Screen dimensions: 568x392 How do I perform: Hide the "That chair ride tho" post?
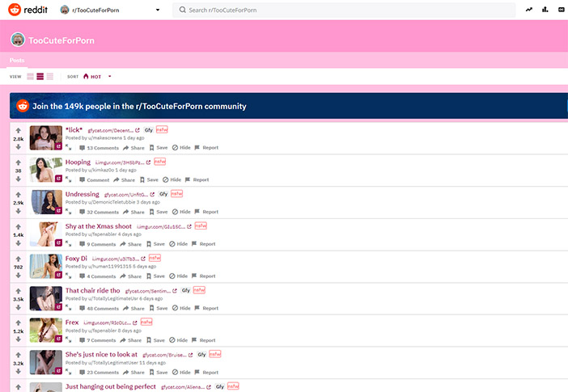[x=181, y=308]
